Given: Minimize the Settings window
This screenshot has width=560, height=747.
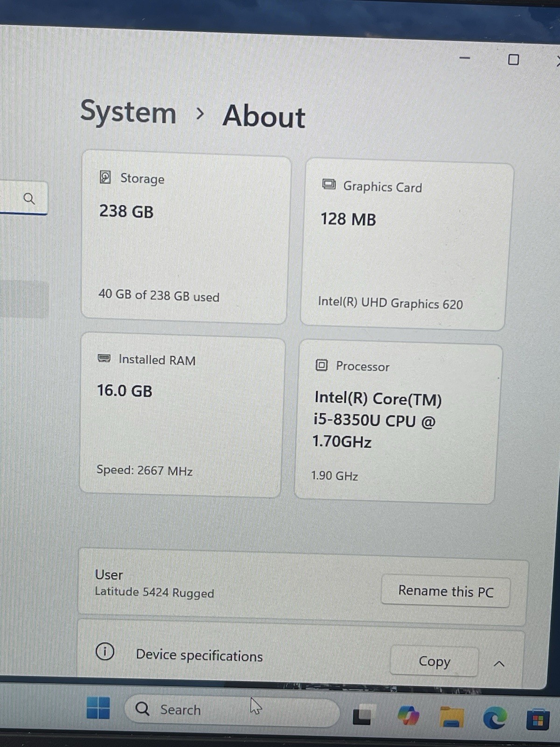Looking at the screenshot, I should pyautogui.click(x=464, y=58).
